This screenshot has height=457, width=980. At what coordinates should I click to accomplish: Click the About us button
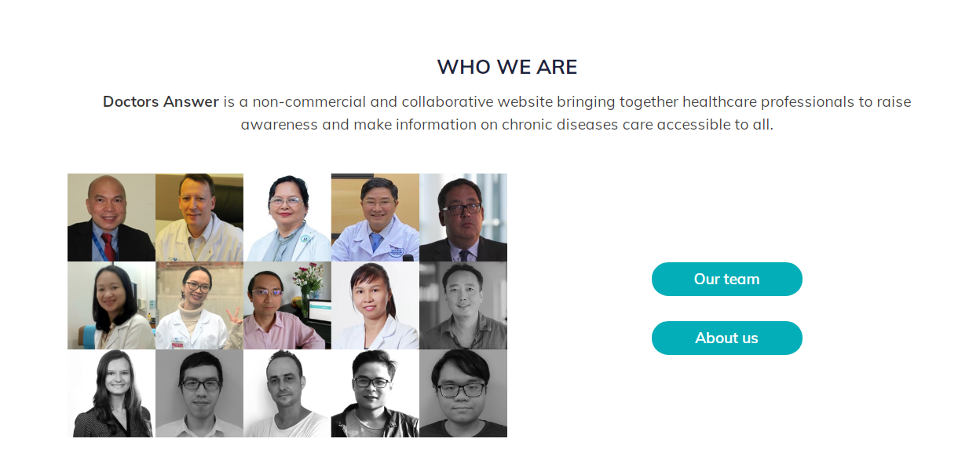pyautogui.click(x=726, y=338)
